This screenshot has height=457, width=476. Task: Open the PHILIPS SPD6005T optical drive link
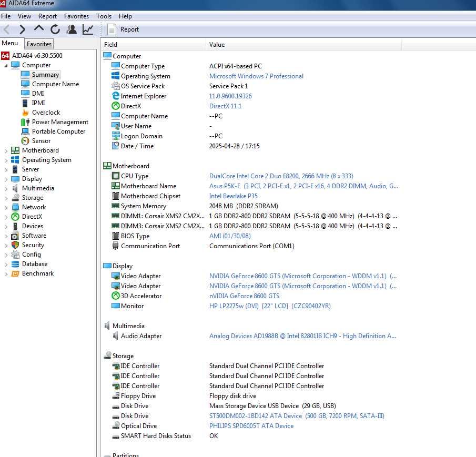click(251, 426)
